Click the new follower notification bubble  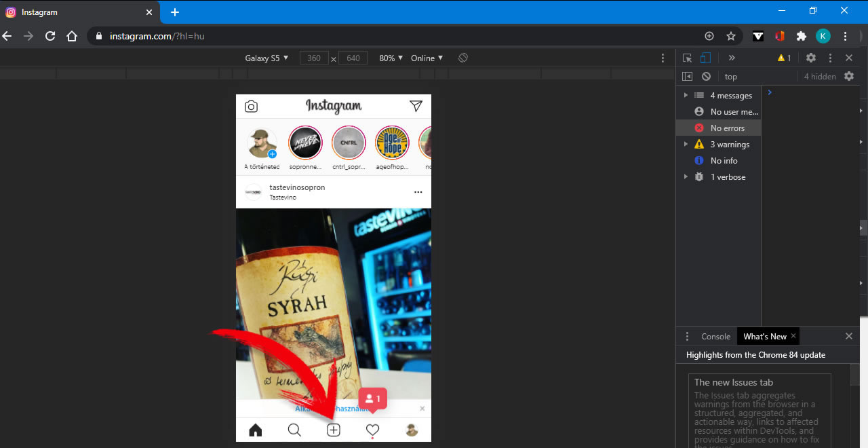373,399
